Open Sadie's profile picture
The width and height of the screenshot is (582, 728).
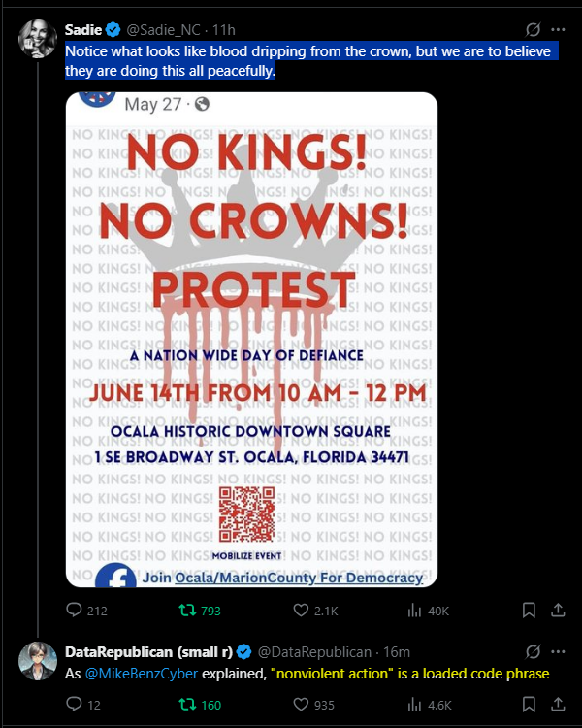point(38,40)
